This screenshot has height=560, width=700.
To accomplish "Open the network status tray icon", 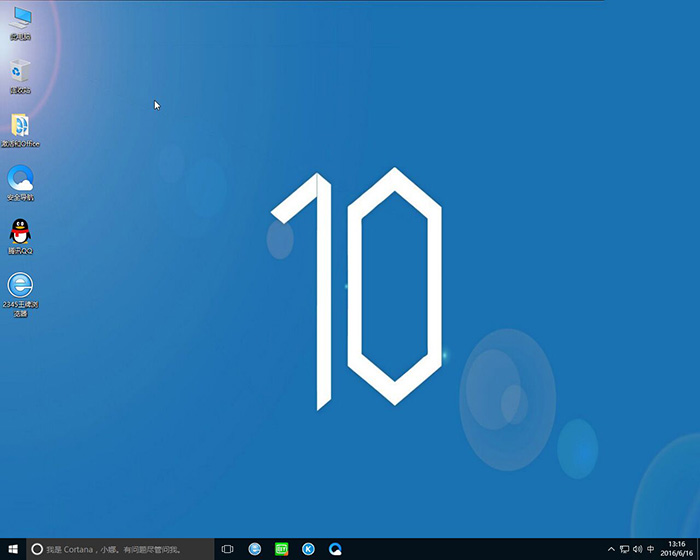I will [624, 549].
